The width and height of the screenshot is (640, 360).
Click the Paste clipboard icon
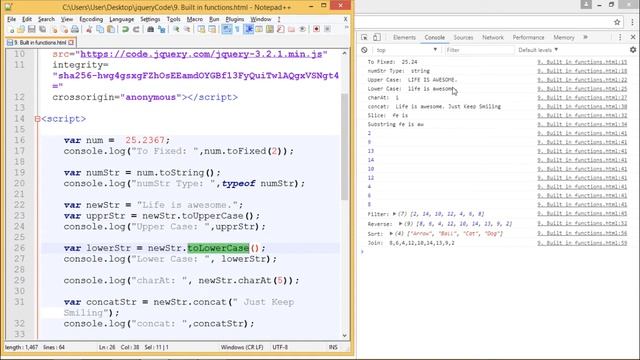pyautogui.click(x=111, y=29)
